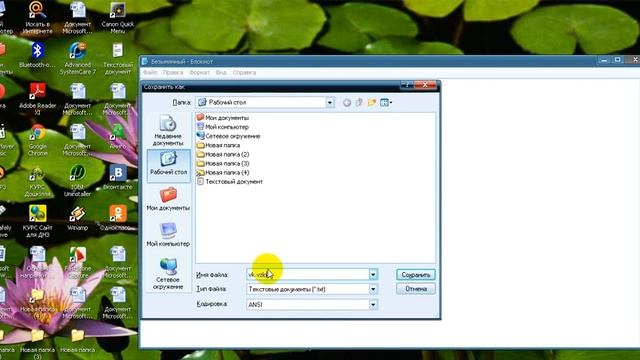The width and height of the screenshot is (640, 360).
Task: Launch Winamp from the desktop
Action: 77,218
